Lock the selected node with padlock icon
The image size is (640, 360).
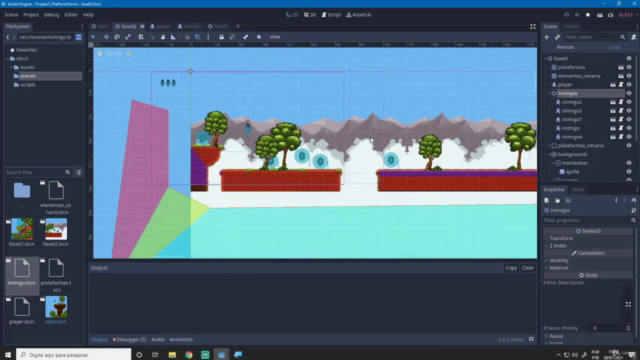click(221, 37)
